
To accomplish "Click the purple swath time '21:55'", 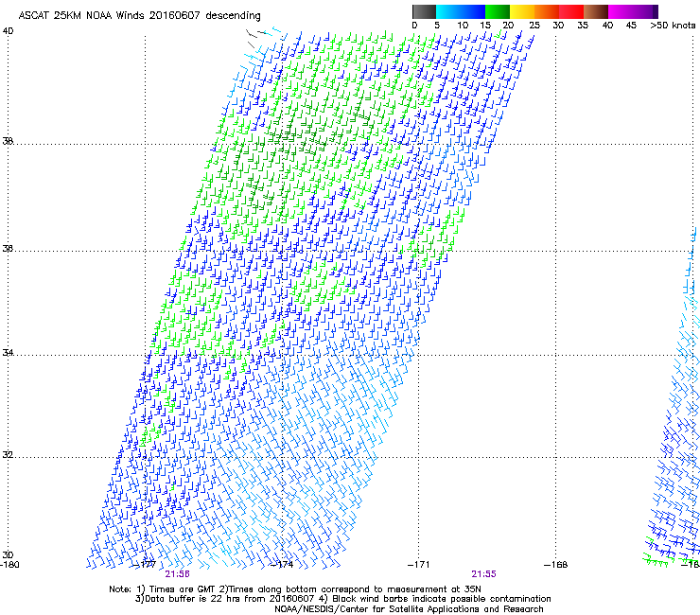I will (x=484, y=574).
